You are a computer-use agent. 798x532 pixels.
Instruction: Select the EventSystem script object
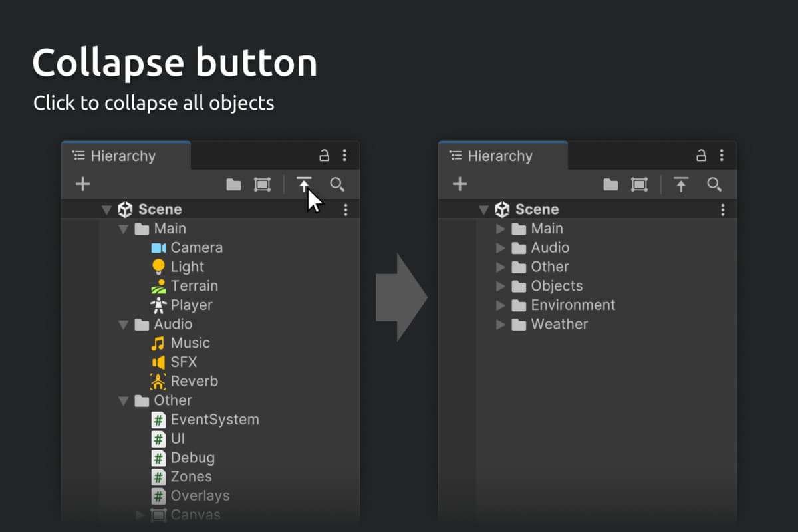(x=214, y=420)
